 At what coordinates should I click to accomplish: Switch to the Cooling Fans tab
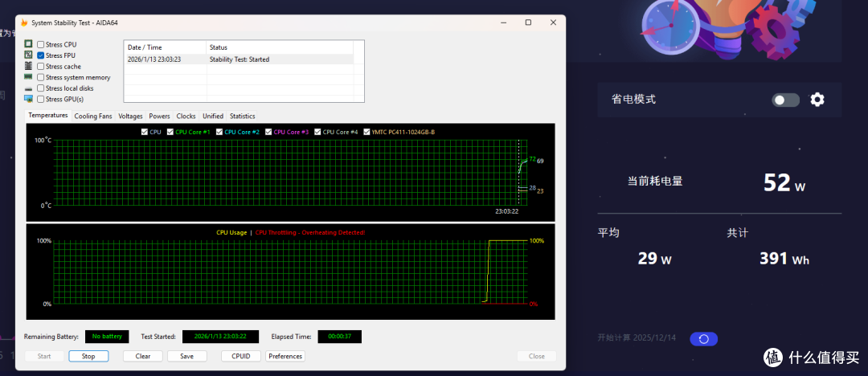tap(93, 116)
